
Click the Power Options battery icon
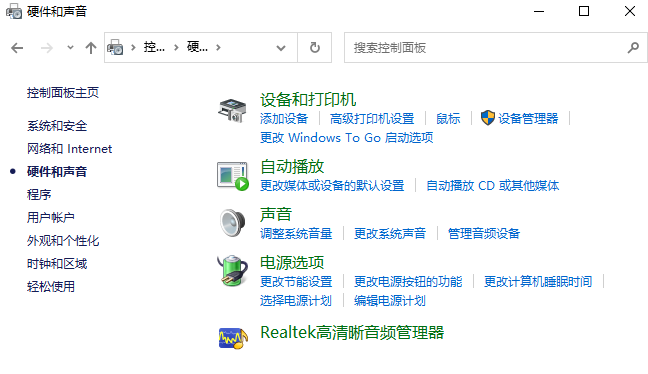(x=232, y=271)
